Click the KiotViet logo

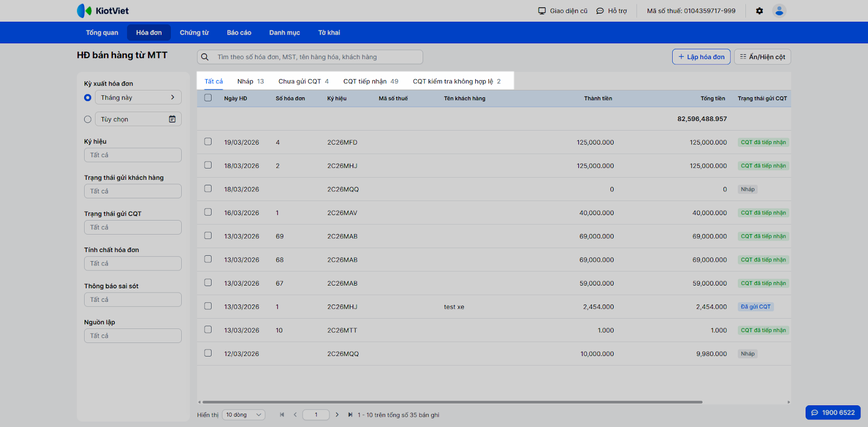pos(103,11)
